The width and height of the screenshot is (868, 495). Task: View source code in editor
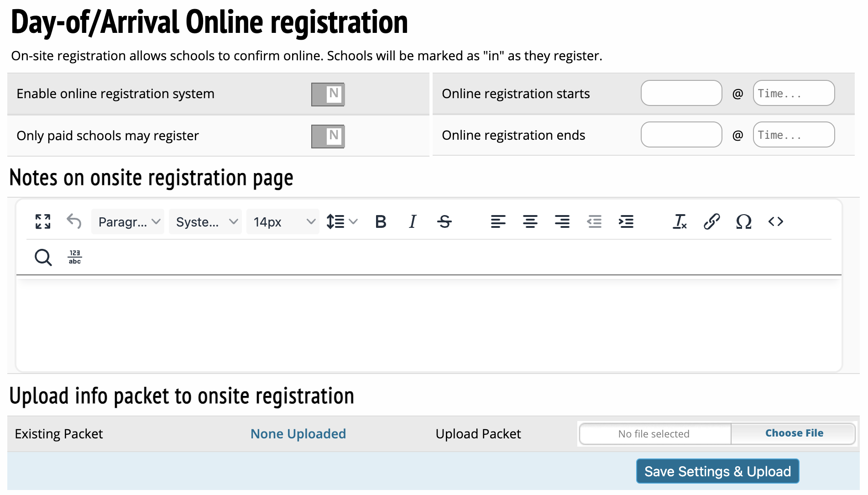pyautogui.click(x=775, y=222)
